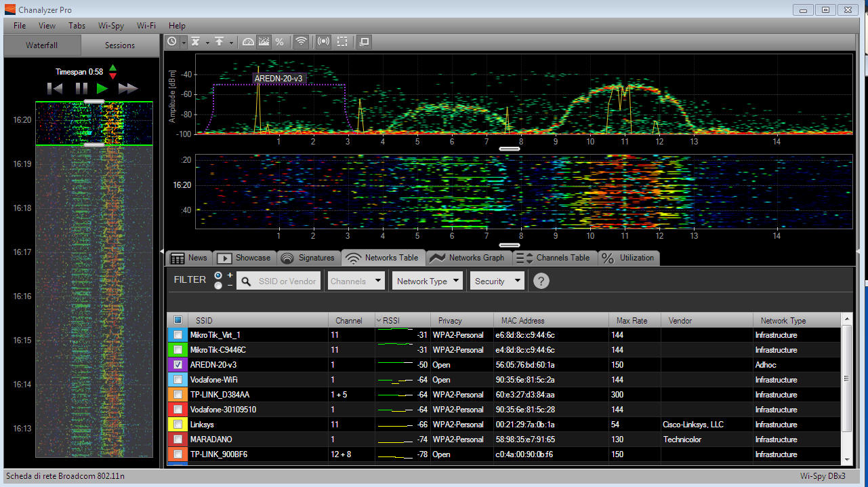Click the fast-forward playback button

128,88
